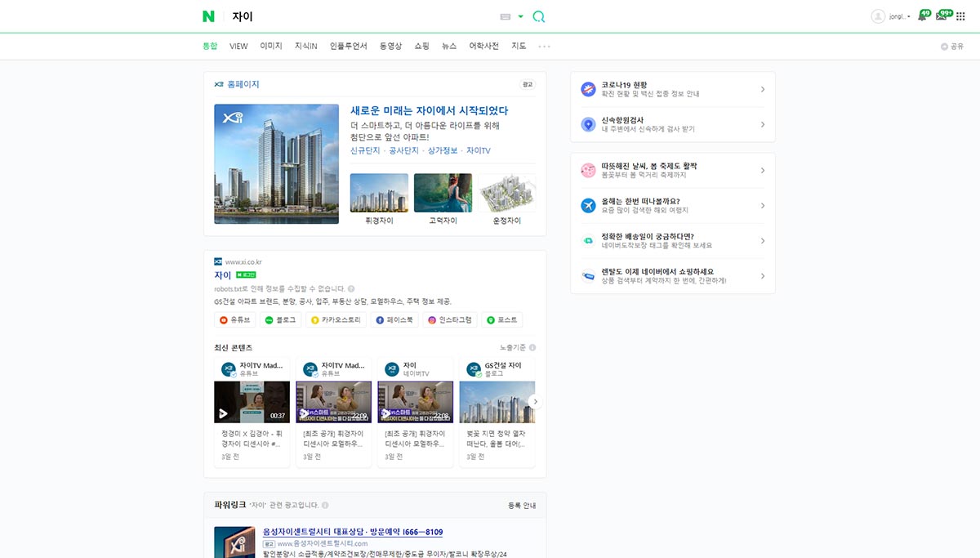Click the airplane icon for 올해는 한번 떠나볼까요?
Viewport: 980px width, 558px height.
tap(588, 205)
